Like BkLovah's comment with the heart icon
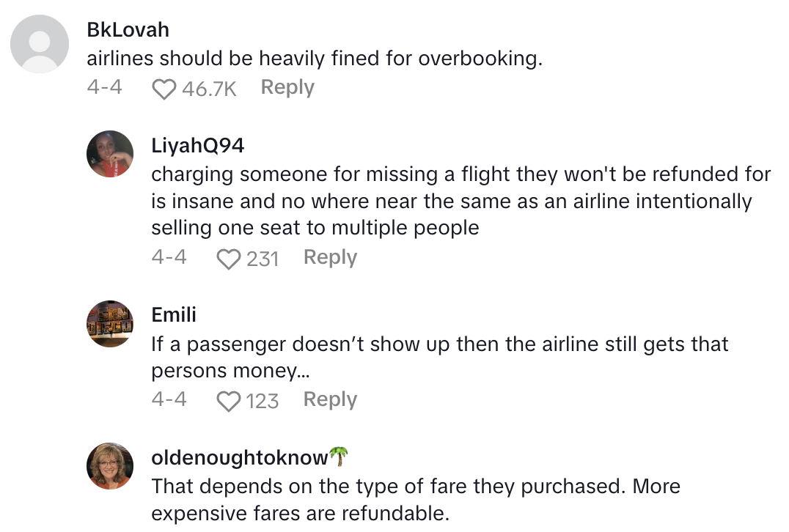 pos(164,89)
